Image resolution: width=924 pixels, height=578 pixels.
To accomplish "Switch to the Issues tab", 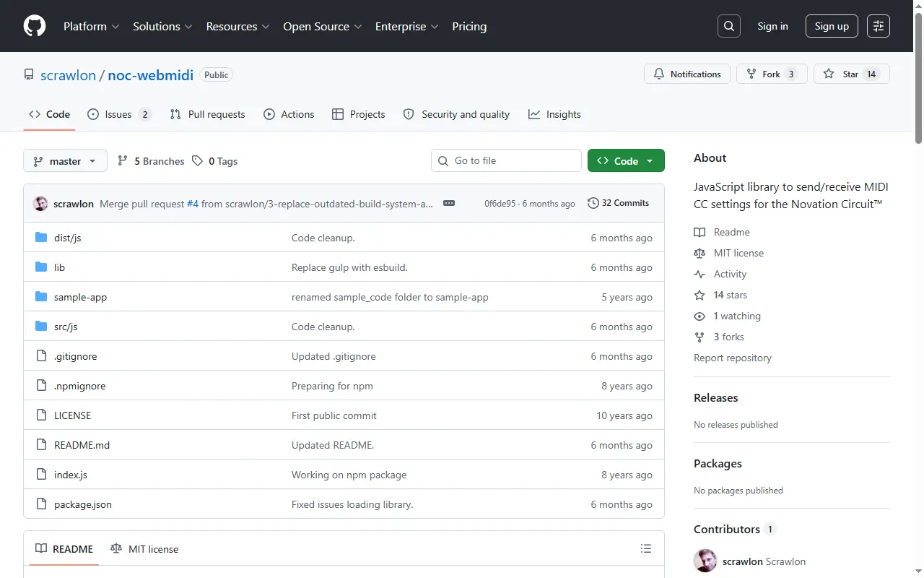I will pyautogui.click(x=119, y=114).
